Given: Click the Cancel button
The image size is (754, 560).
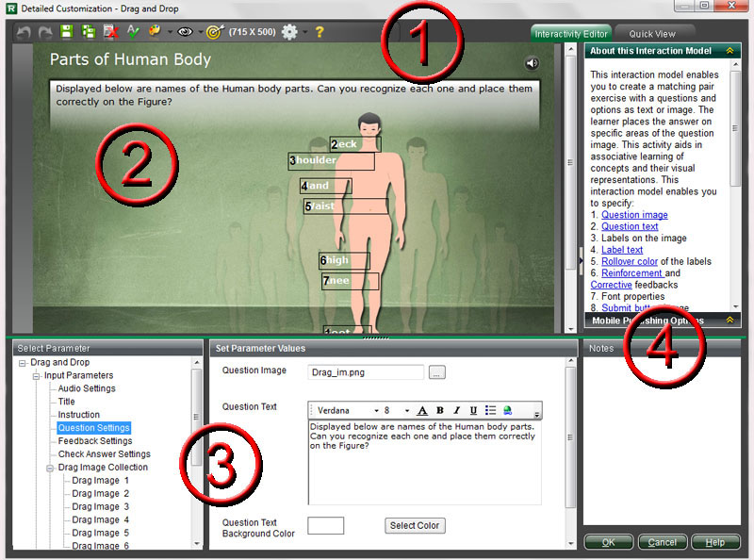Looking at the screenshot, I should coord(663,542).
